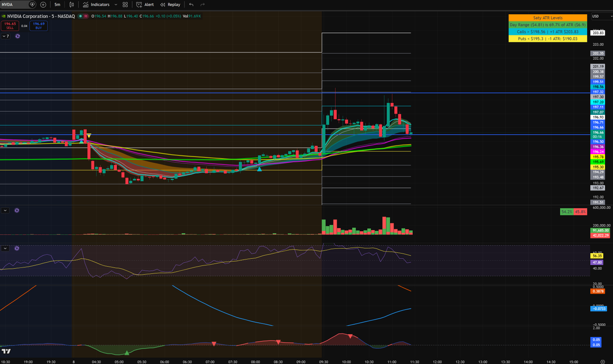Click the green market-open status dot
This screenshot has width=613, height=364.
(x=80, y=16)
